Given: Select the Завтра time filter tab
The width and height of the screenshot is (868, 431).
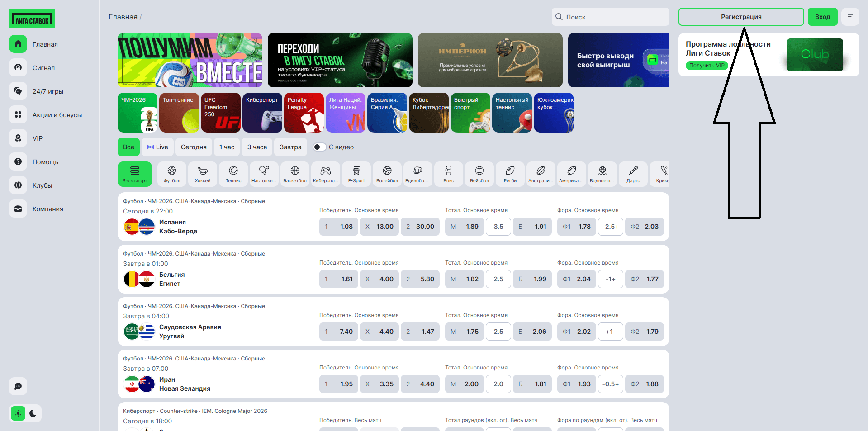Looking at the screenshot, I should tap(290, 147).
